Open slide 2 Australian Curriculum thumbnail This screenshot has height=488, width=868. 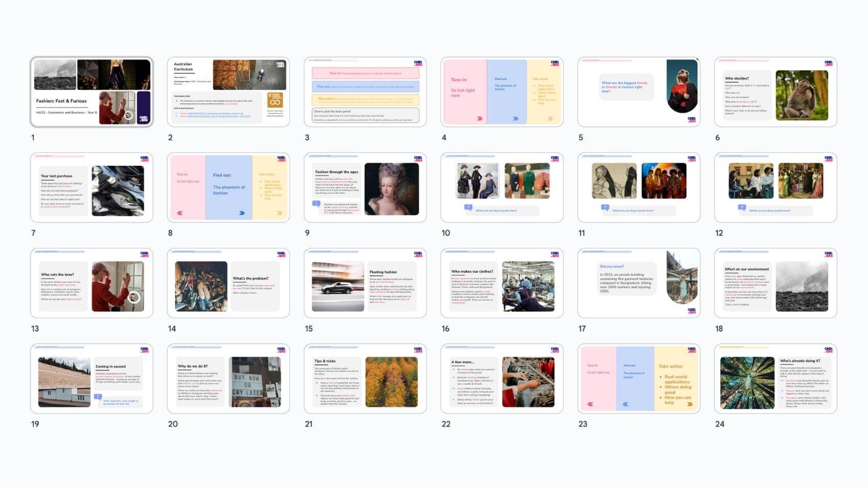tap(228, 92)
